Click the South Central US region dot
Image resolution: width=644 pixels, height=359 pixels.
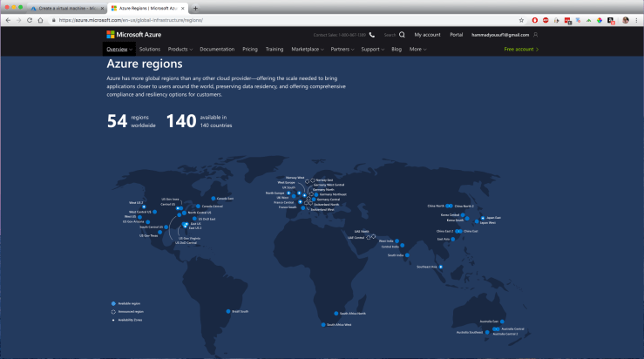[166, 227]
